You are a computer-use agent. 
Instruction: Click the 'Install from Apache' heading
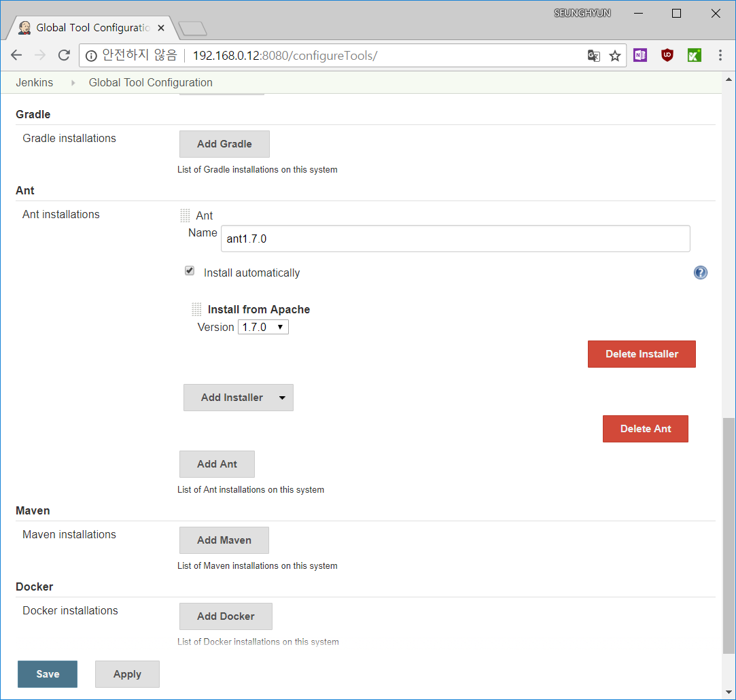[259, 309]
